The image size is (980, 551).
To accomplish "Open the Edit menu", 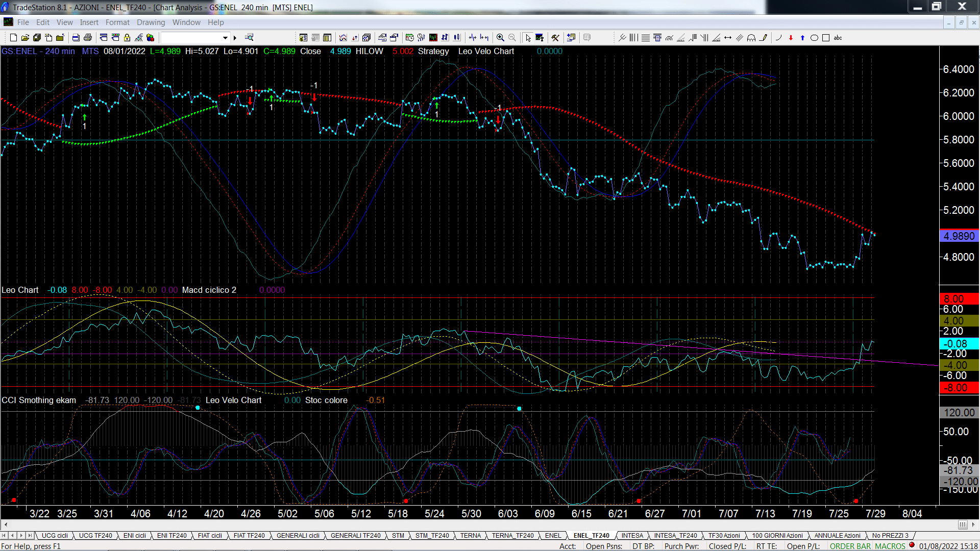I will (43, 22).
